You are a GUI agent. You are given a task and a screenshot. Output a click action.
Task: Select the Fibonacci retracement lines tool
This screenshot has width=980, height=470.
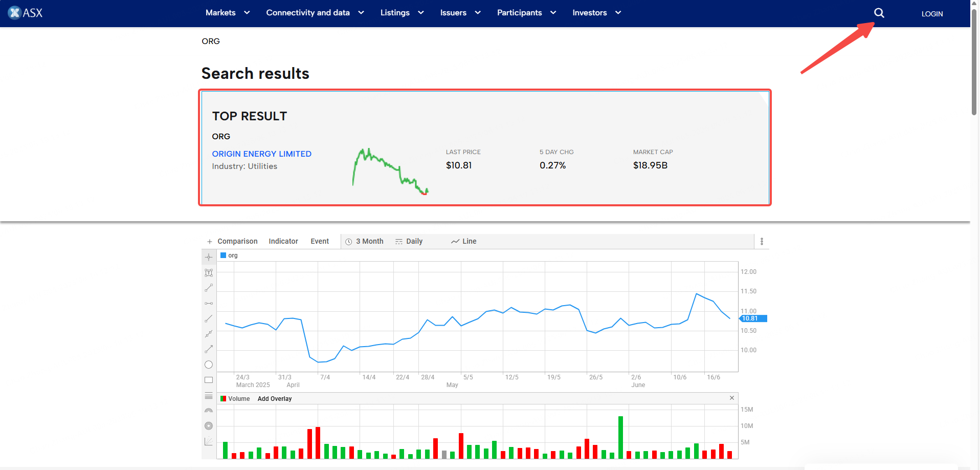pos(209,395)
